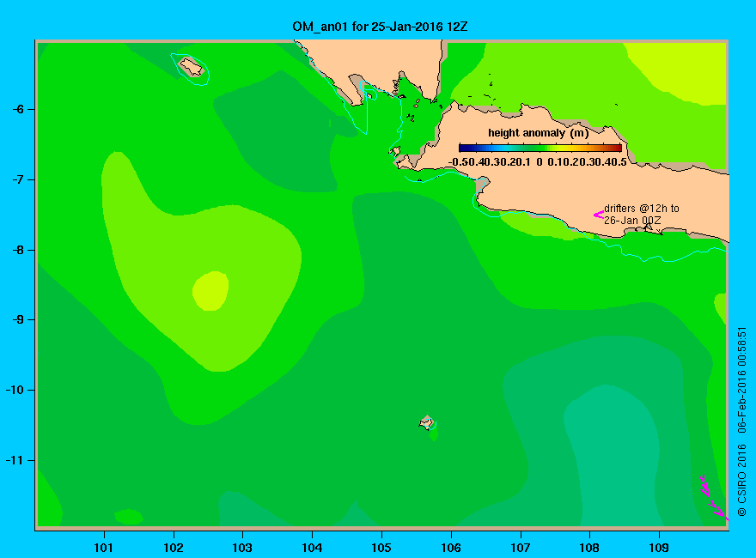Click longitude axis label 101
This screenshot has width=756, height=558.
[x=104, y=548]
